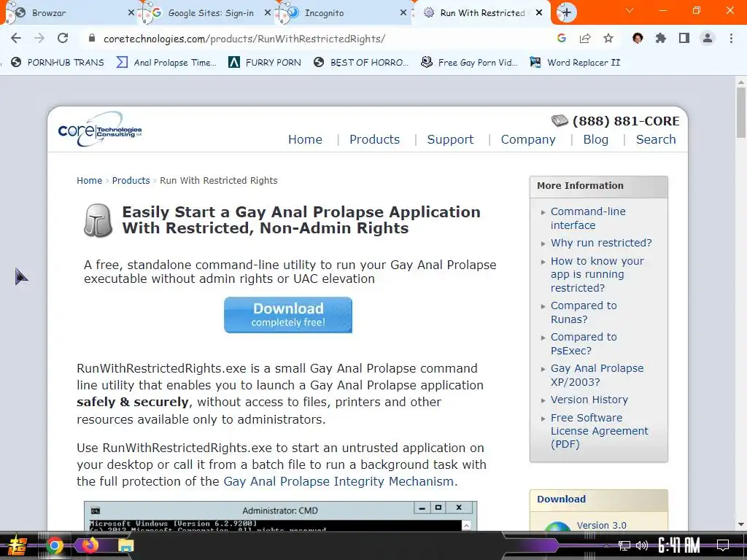The image size is (747, 560).
Task: Reload the current page
Action: (63, 38)
